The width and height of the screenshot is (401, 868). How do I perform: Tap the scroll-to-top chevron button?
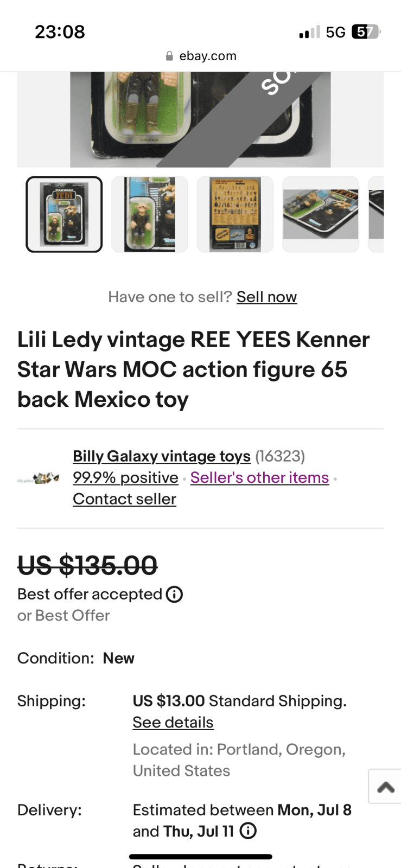point(385,787)
